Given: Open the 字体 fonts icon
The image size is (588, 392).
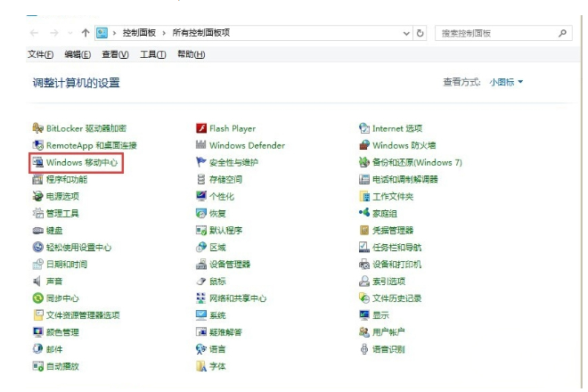Looking at the screenshot, I should (201, 366).
